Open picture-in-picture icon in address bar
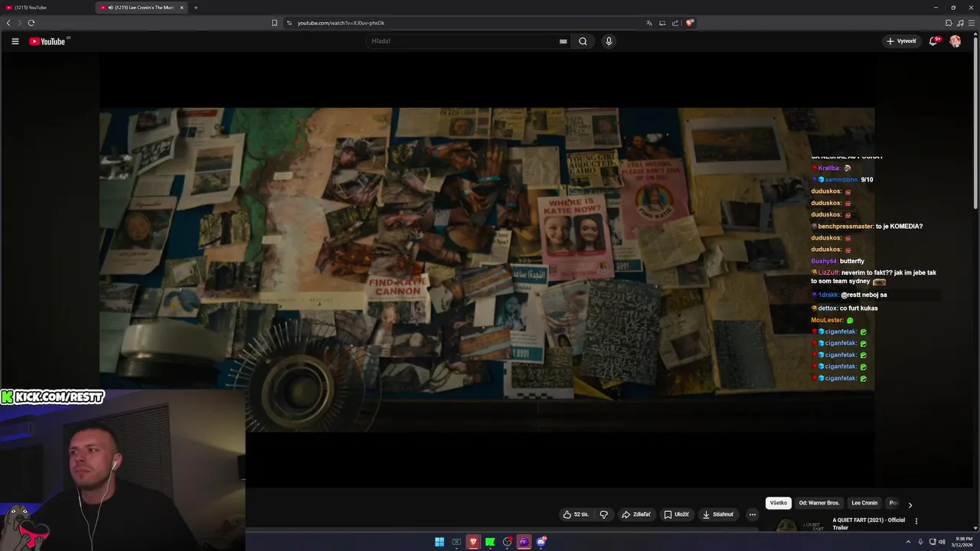 pyautogui.click(x=661, y=23)
